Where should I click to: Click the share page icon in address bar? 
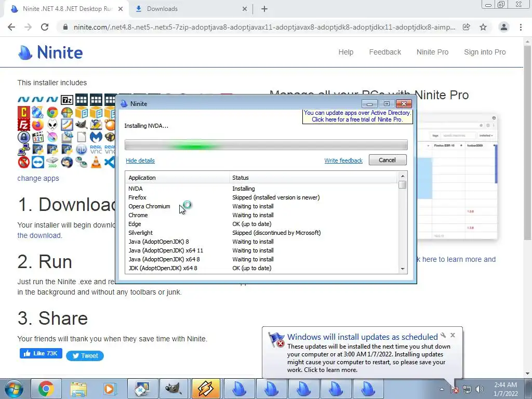click(x=467, y=27)
